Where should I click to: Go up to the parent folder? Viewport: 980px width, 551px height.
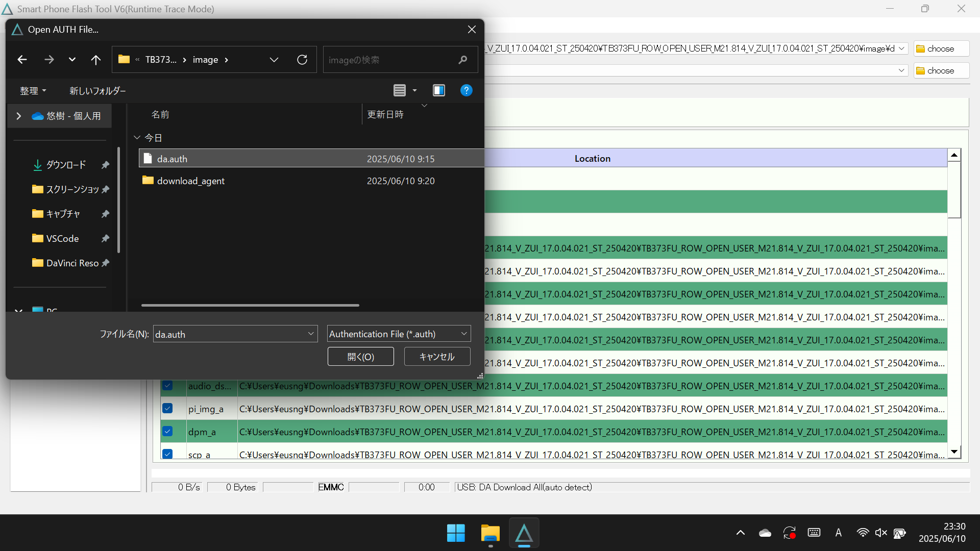[x=95, y=59]
